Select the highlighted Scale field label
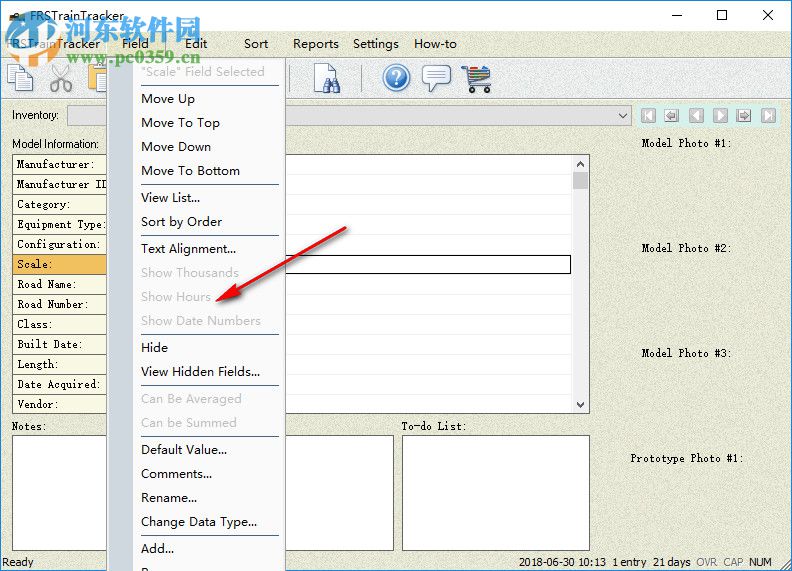 tap(59, 264)
